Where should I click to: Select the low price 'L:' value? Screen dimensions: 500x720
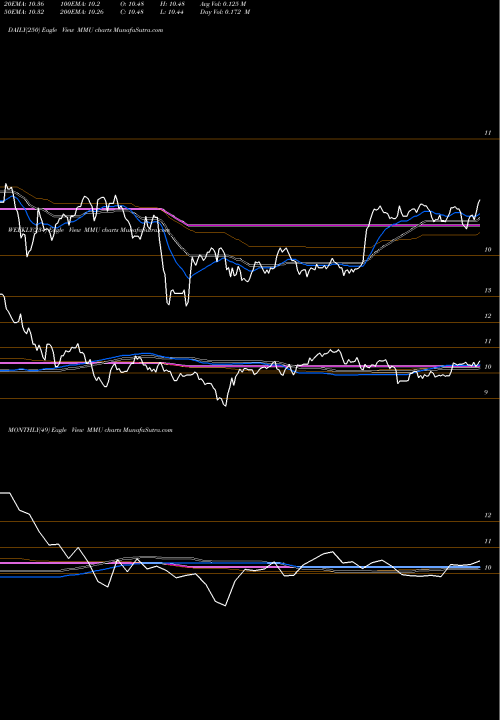[172, 12]
